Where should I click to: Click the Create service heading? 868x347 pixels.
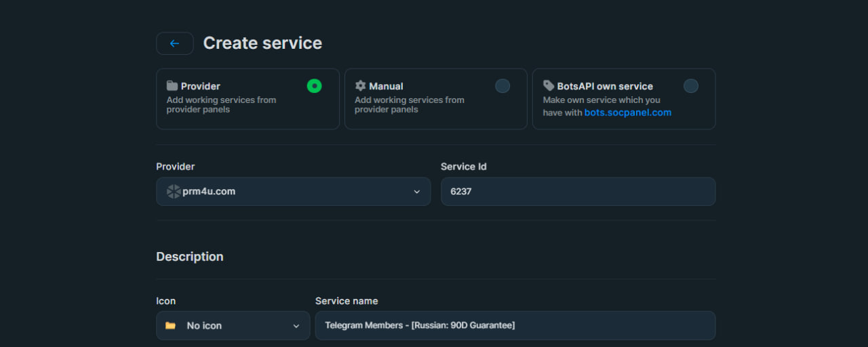coord(262,43)
